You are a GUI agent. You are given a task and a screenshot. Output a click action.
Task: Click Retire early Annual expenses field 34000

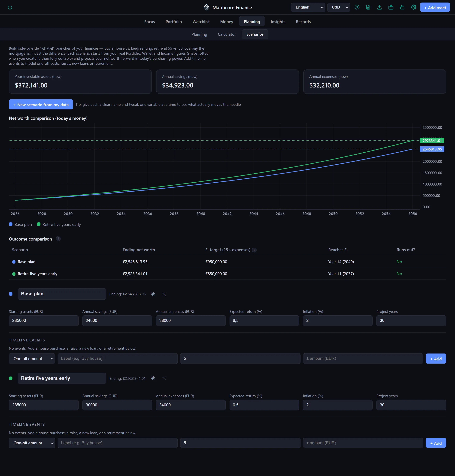tap(191, 405)
